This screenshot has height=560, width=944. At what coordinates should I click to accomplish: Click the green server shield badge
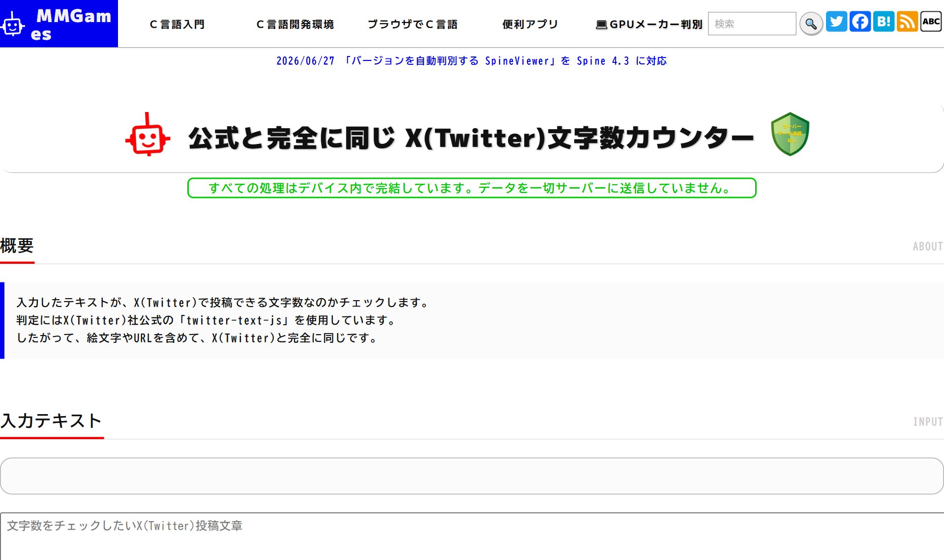pyautogui.click(x=790, y=134)
